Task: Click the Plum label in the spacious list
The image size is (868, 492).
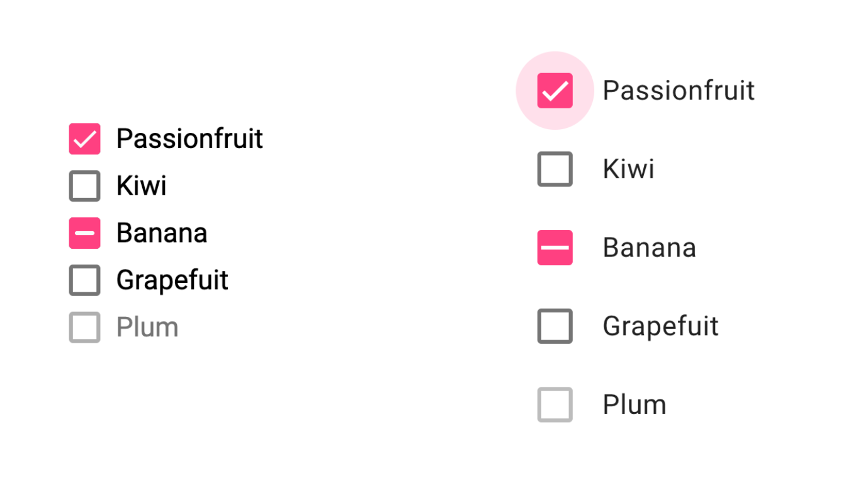Action: (634, 404)
